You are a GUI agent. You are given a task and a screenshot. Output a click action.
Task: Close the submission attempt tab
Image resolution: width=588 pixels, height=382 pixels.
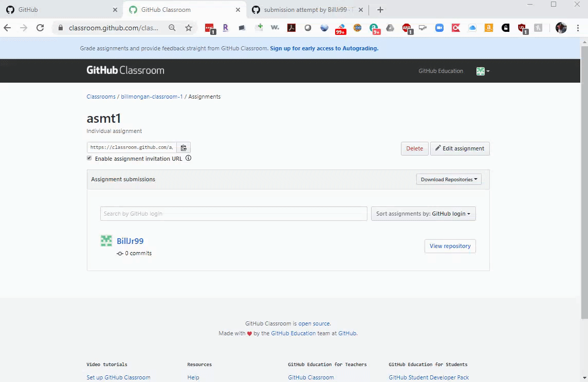pos(361,10)
